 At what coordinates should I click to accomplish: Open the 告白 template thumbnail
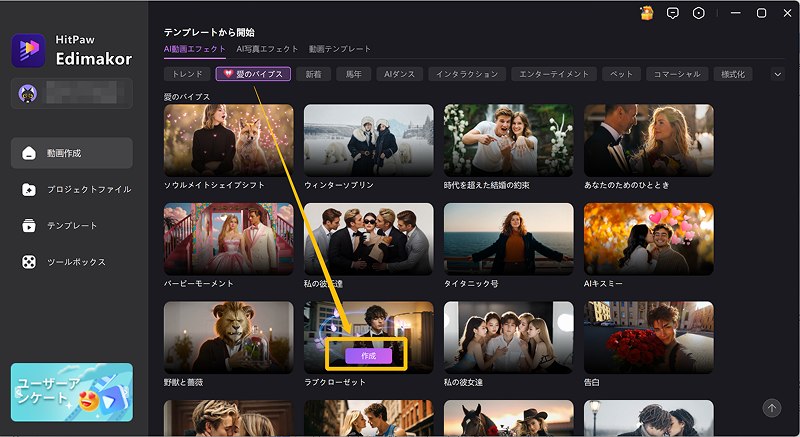point(649,337)
